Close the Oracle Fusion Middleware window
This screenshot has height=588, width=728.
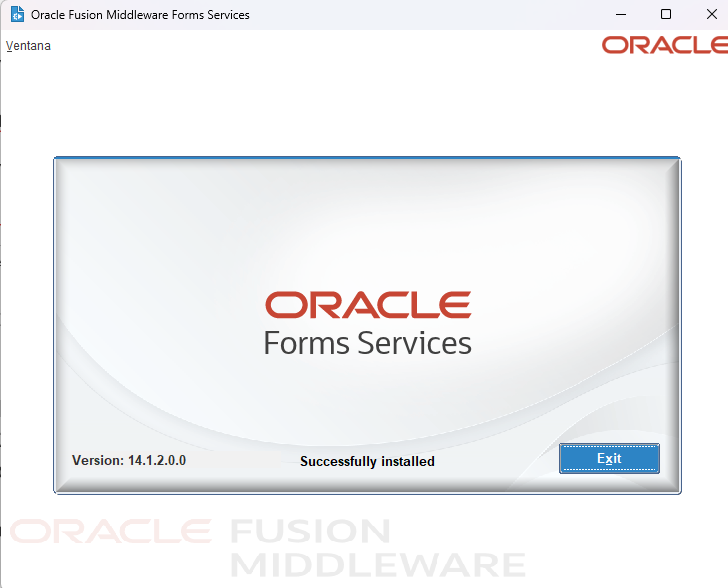pyautogui.click(x=711, y=14)
